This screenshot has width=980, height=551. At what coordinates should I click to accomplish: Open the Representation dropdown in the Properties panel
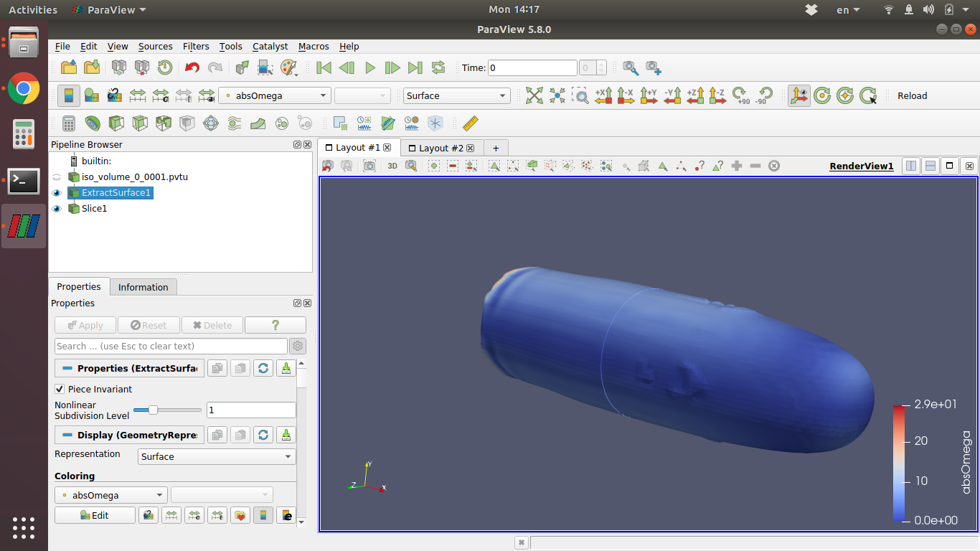click(217, 456)
